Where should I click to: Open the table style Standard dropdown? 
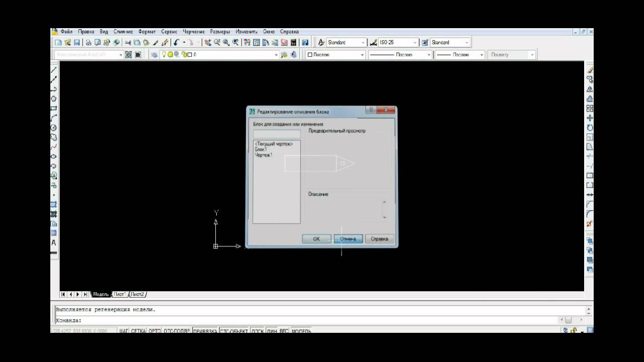467,43
